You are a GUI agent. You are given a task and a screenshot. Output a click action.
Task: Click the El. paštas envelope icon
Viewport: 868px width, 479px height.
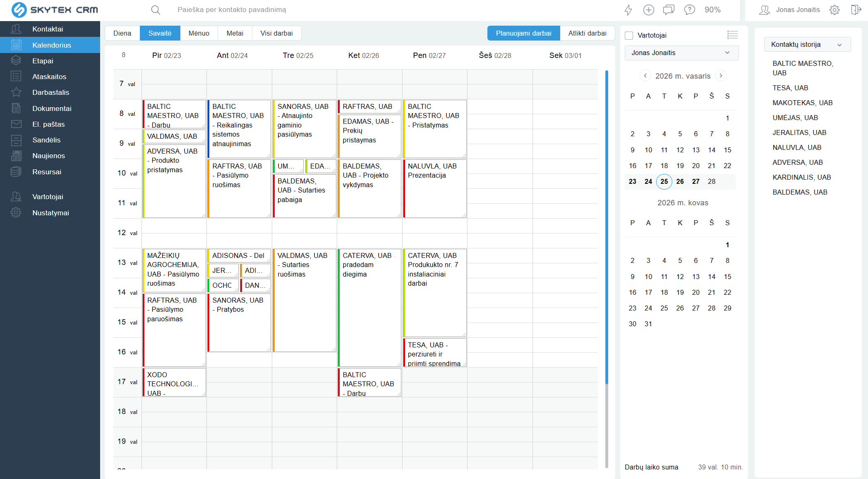(16, 124)
